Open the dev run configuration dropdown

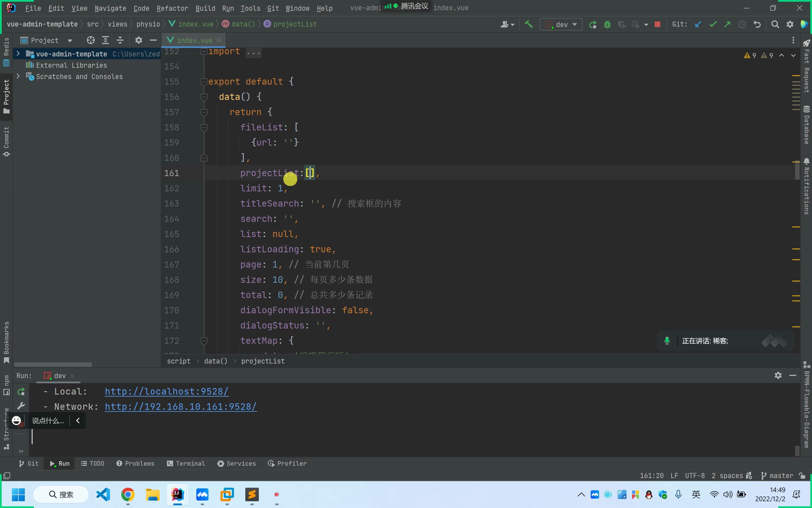561,24
